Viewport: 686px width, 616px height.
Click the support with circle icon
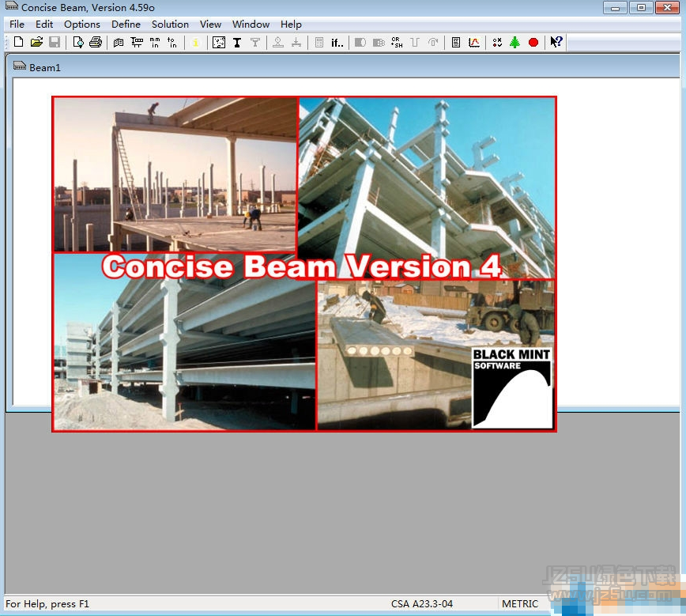[x=278, y=43]
